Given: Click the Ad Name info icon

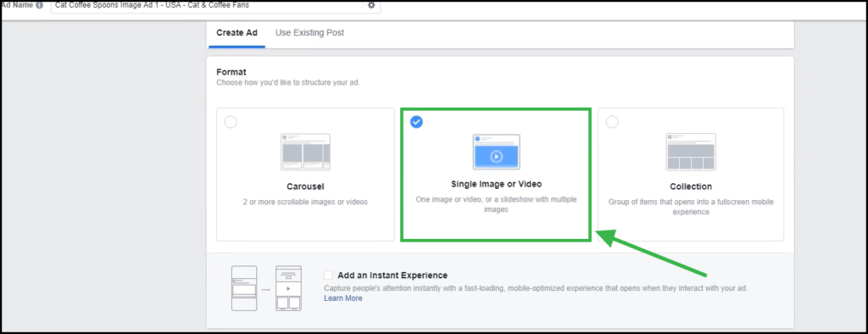Looking at the screenshot, I should (39, 5).
